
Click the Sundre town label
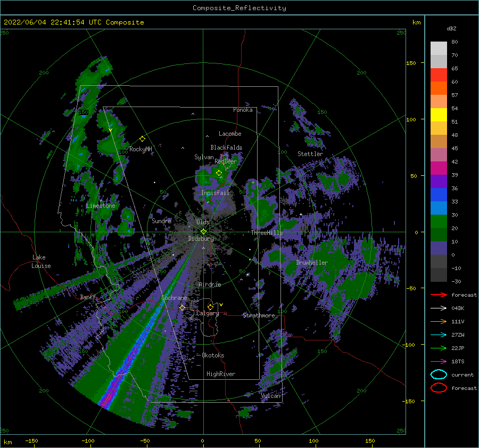coord(162,221)
